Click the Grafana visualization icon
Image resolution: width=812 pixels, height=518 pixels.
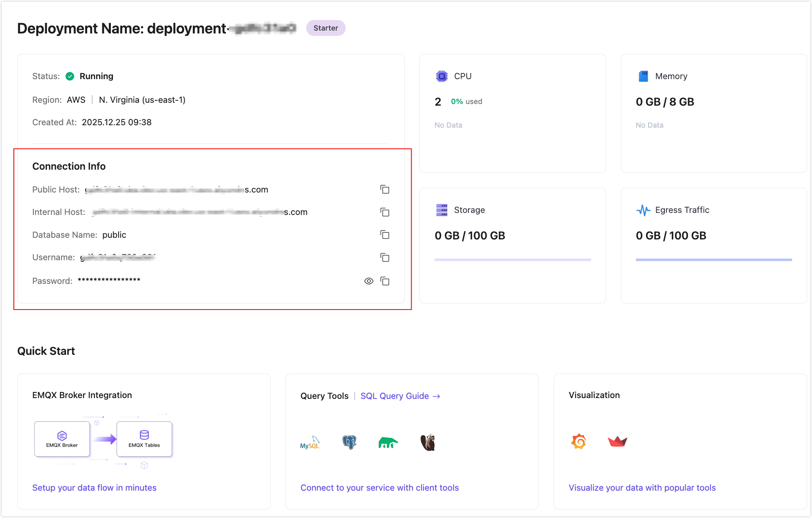pos(579,441)
